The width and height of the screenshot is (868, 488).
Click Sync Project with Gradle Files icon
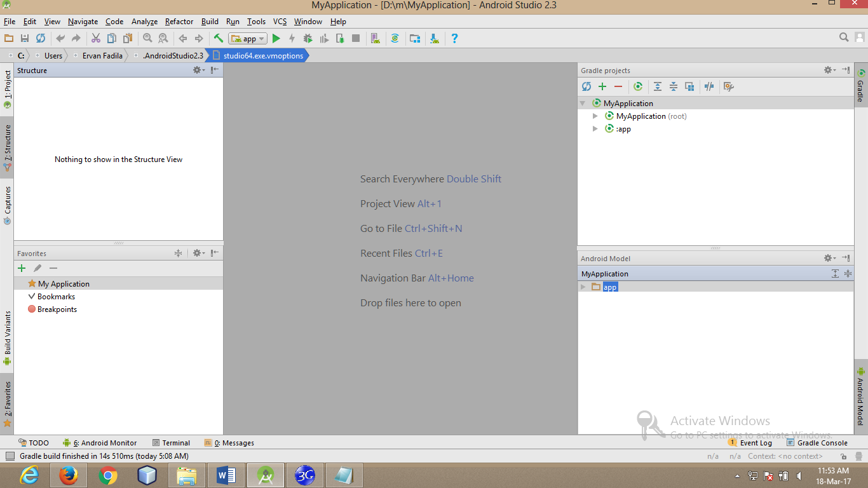click(395, 38)
